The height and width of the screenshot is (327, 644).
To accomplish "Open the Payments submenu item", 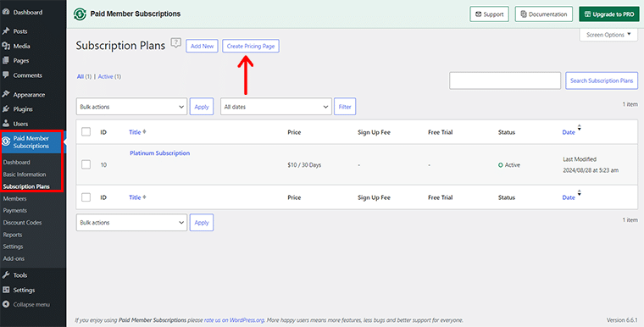I will [15, 210].
